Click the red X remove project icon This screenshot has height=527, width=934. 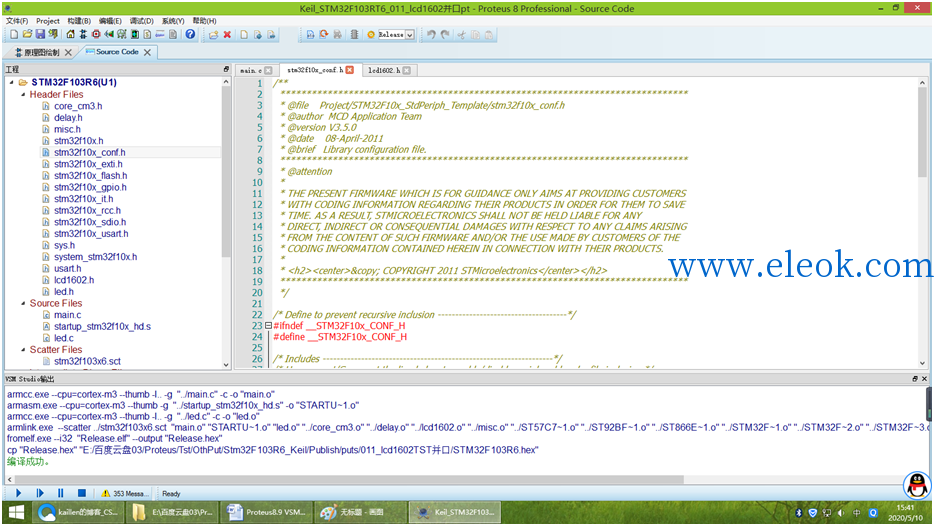[x=227, y=35]
